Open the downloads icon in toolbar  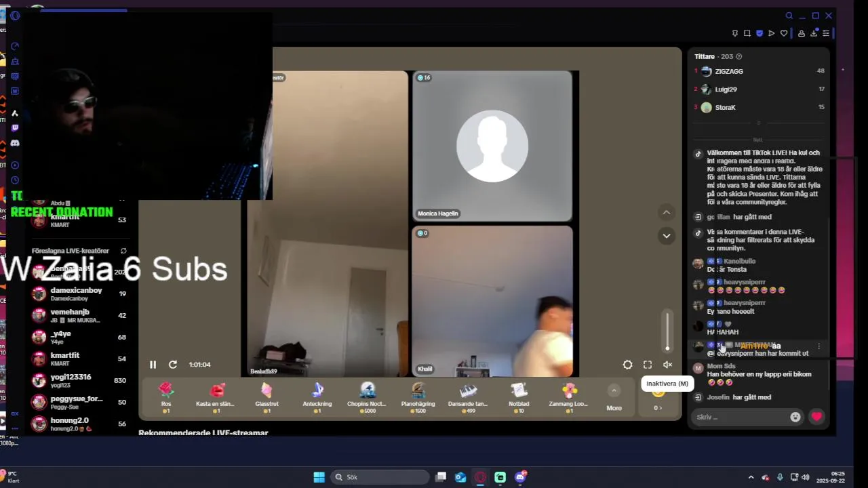tap(814, 33)
